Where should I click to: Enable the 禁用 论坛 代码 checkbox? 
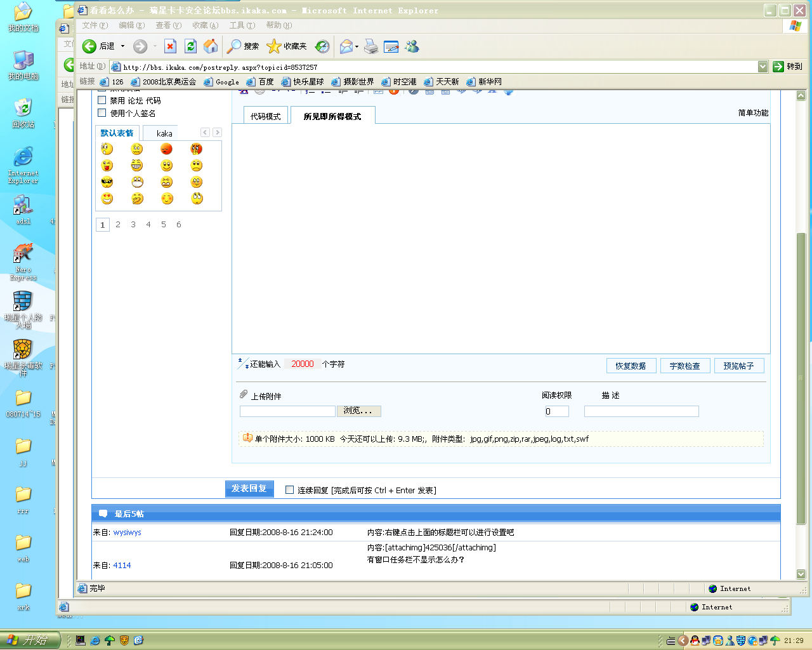tap(101, 100)
